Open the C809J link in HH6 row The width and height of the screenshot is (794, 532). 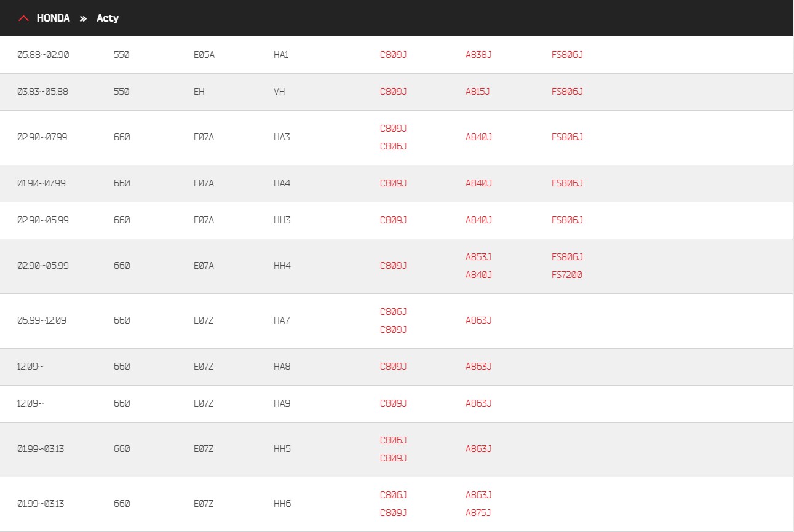click(394, 513)
